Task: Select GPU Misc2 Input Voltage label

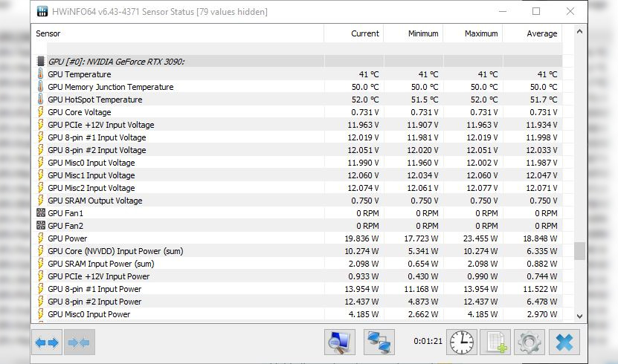Action: [x=91, y=188]
